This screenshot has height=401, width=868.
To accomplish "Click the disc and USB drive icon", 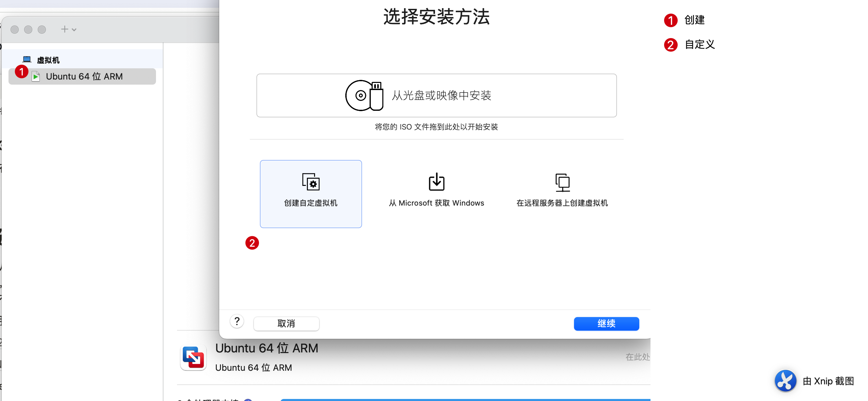I will 364,95.
